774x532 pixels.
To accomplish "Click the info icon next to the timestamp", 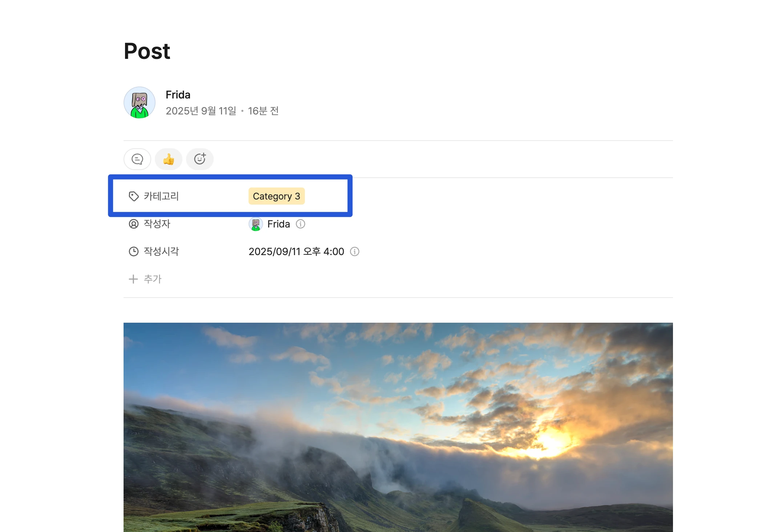I will pyautogui.click(x=355, y=251).
